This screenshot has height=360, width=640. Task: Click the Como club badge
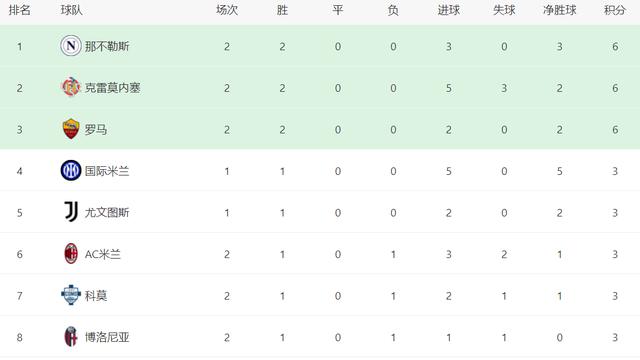coord(71,295)
